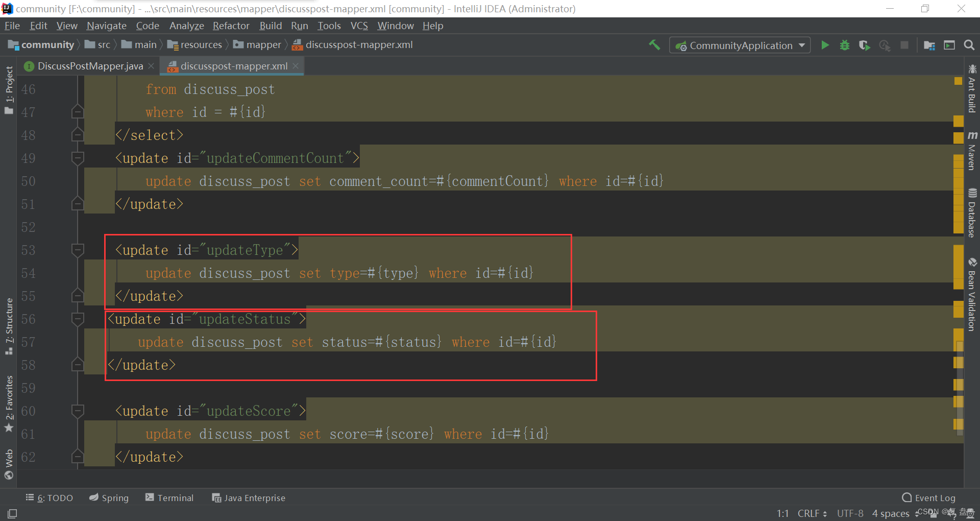This screenshot has height=521, width=980.
Task: Close the discusspost-mapper.xml tab
Action: (296, 66)
